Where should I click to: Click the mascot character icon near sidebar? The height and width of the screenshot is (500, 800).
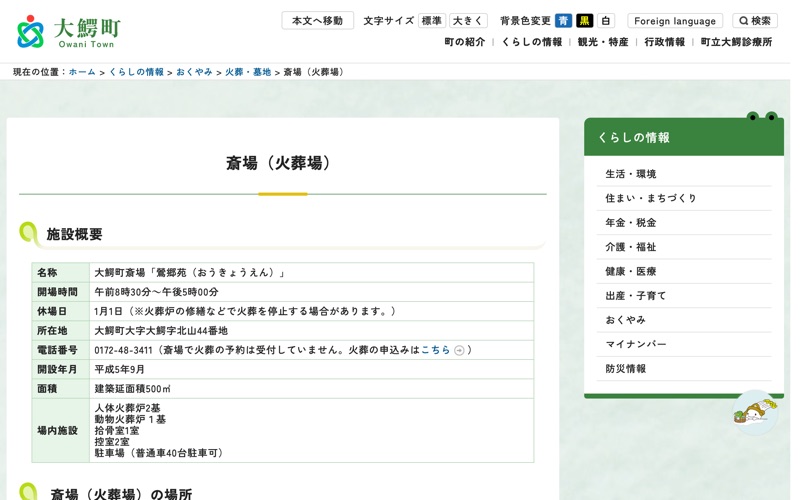point(756,412)
